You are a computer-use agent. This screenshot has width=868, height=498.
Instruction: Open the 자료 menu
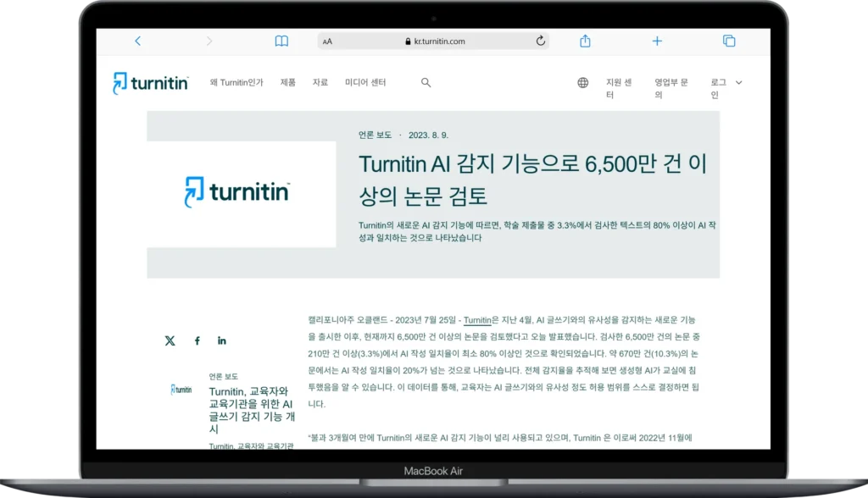(320, 82)
